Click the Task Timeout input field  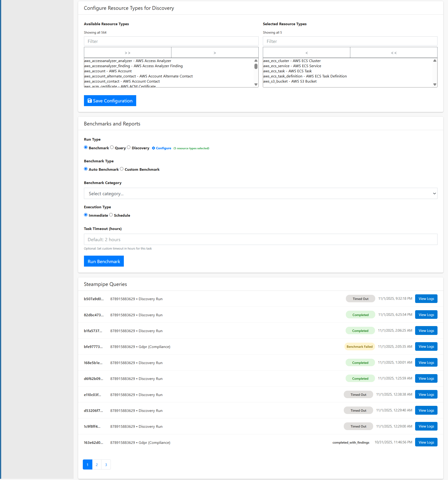click(260, 239)
